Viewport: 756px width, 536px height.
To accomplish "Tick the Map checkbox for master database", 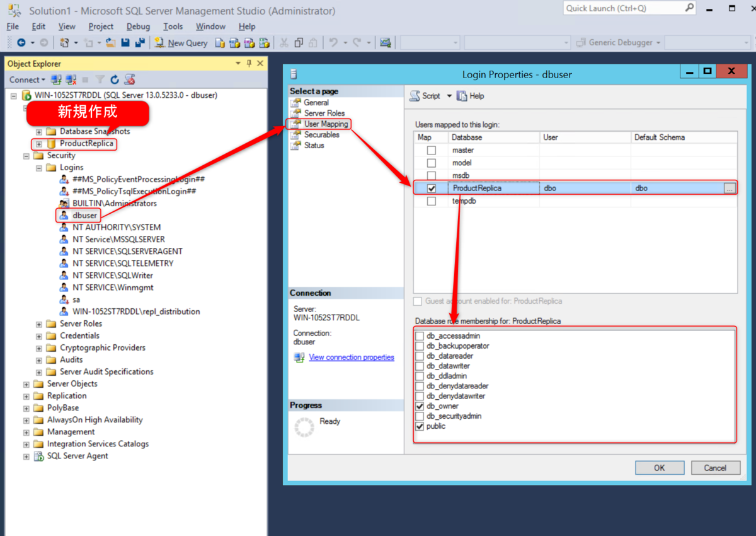I will tap(432, 151).
